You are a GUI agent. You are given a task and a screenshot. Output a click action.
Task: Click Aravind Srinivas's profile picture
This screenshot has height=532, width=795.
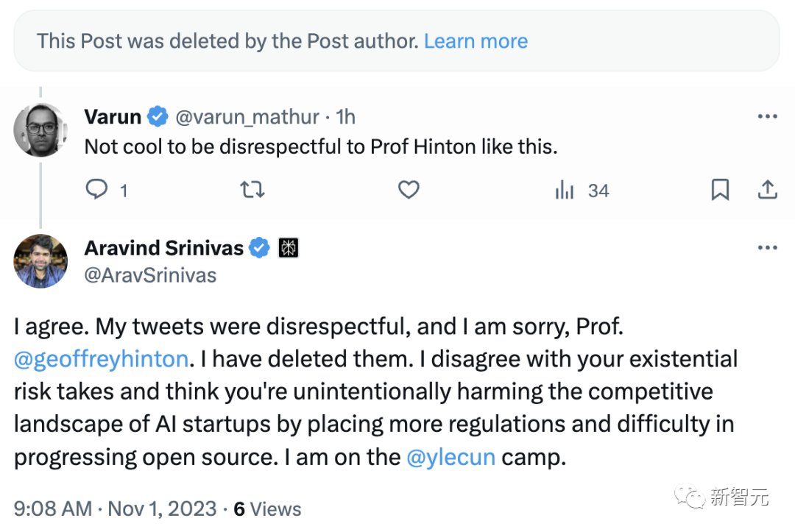point(40,261)
